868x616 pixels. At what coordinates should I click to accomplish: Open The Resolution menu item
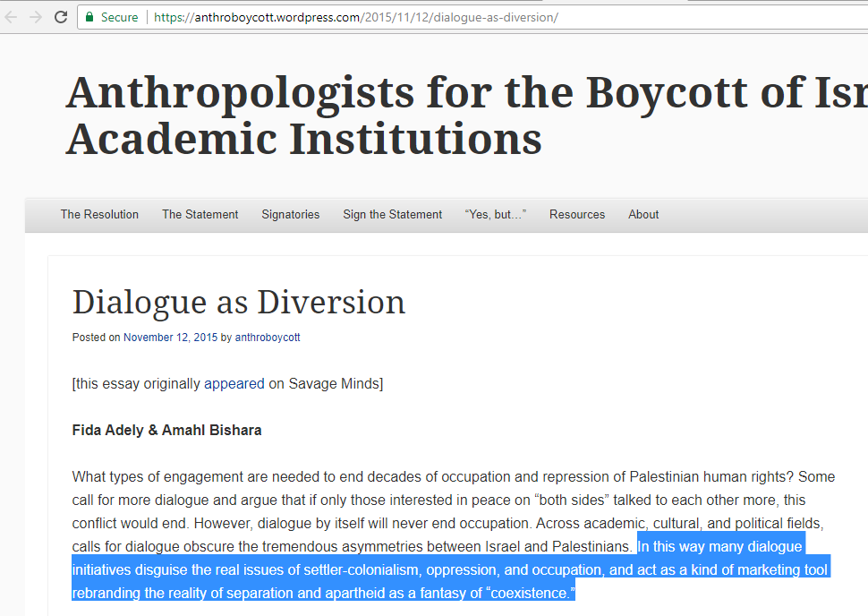coord(99,215)
